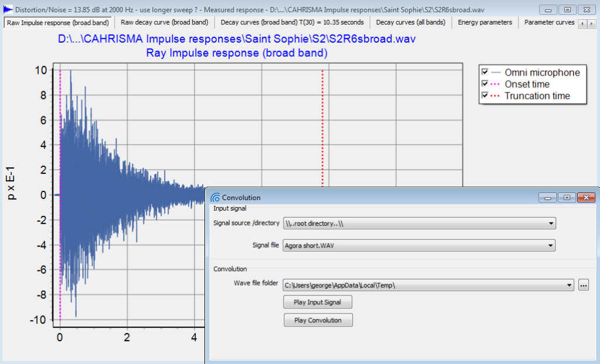Image resolution: width=600 pixels, height=364 pixels.
Task: Minimize the Measured response main window
Action: click(548, 9)
